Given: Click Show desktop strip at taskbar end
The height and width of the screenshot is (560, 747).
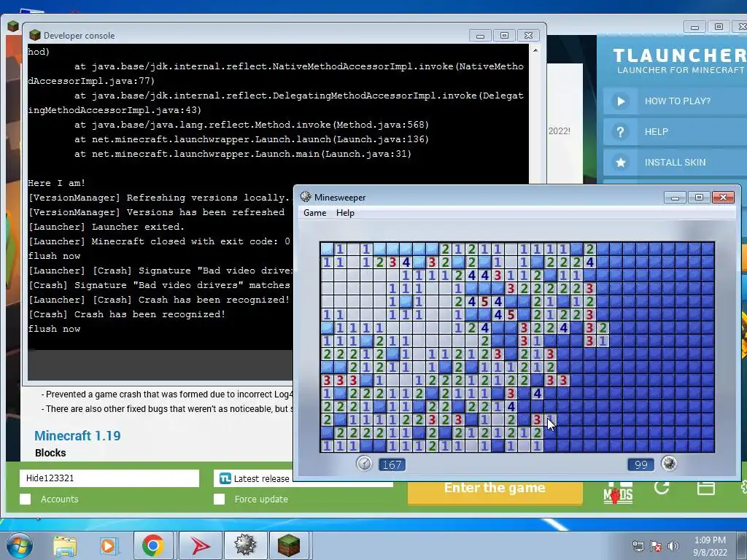Looking at the screenshot, I should tap(743, 545).
